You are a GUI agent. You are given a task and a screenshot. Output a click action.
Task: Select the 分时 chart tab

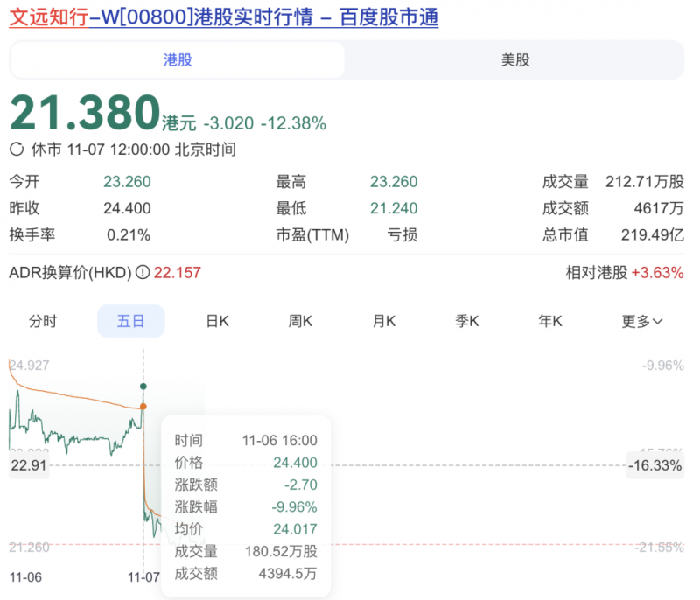43,321
